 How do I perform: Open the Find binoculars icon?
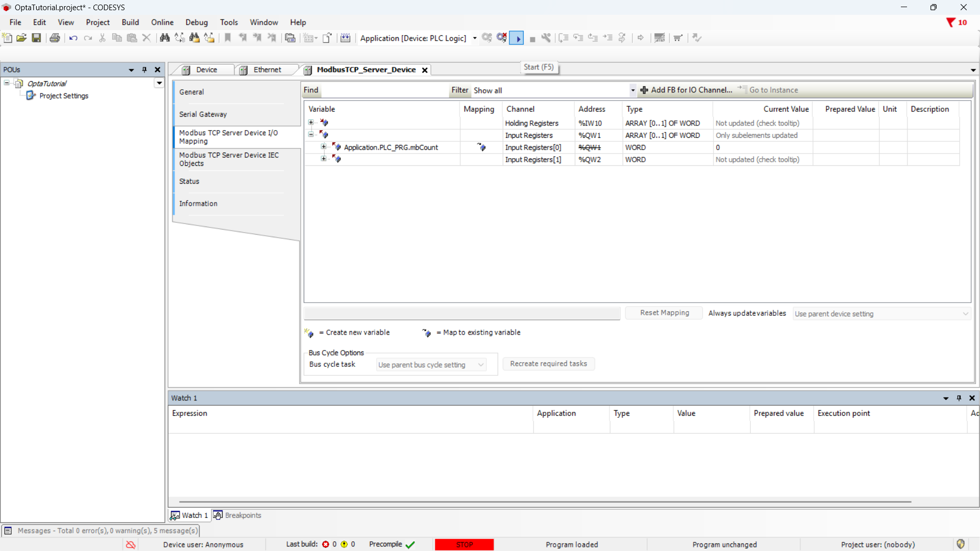(164, 38)
